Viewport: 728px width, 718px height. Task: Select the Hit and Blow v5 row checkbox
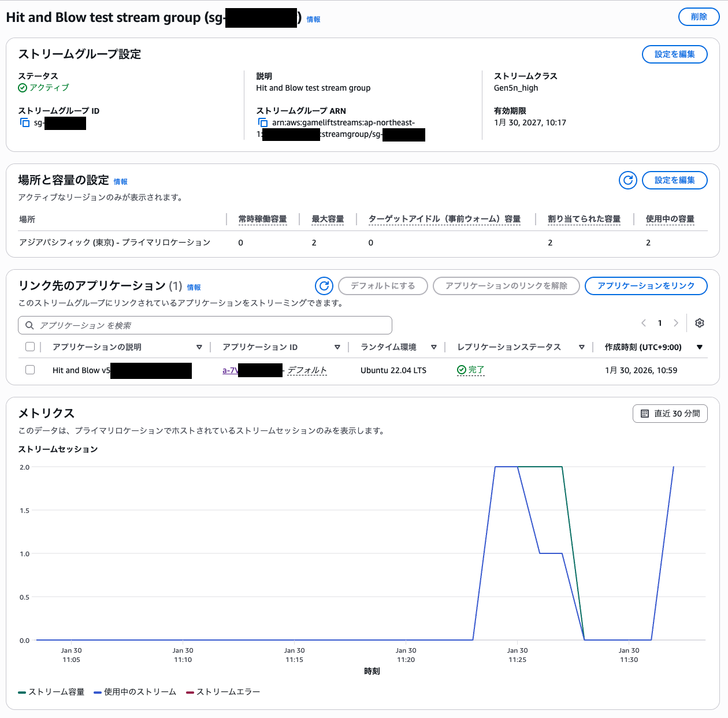click(30, 370)
